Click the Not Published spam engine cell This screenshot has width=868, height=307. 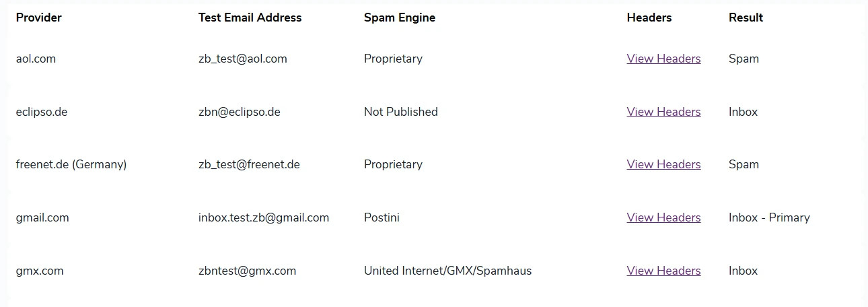(x=400, y=112)
